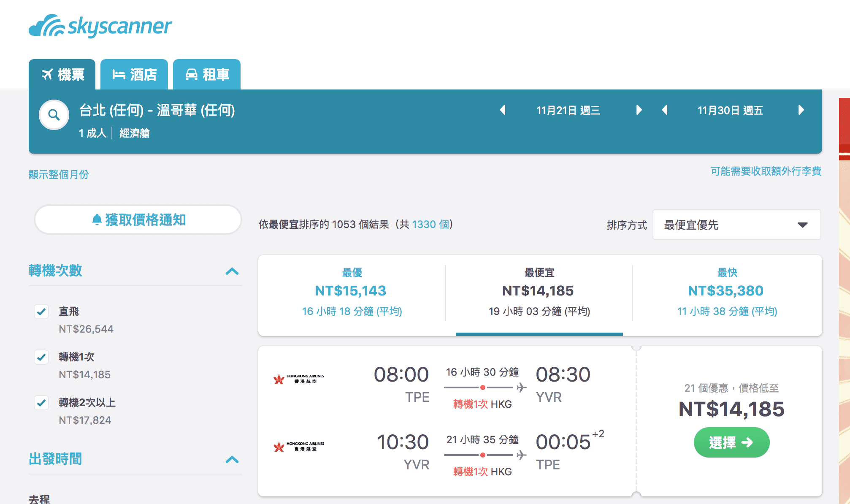Click the car icon on the 租車 tab
This screenshot has width=850, height=504.
192,74
